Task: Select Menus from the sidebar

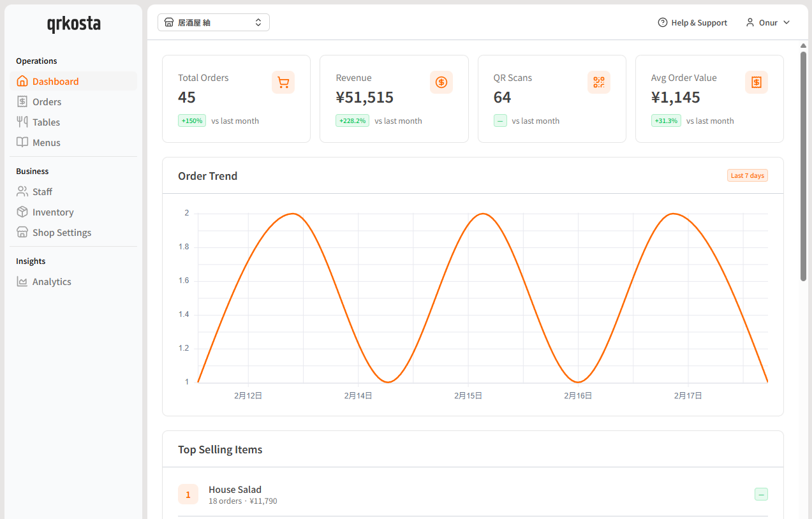Action: pos(46,143)
